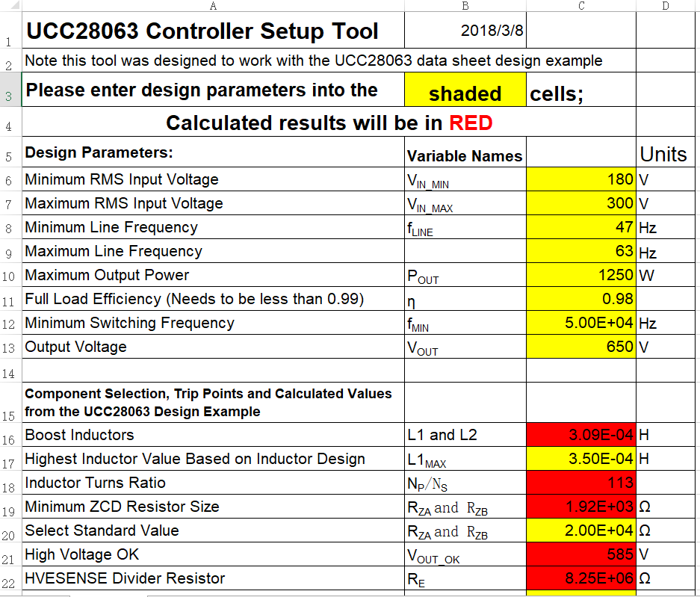Click the 'Minimum Switching Frequency' label
The image size is (700, 597).
pos(129,322)
